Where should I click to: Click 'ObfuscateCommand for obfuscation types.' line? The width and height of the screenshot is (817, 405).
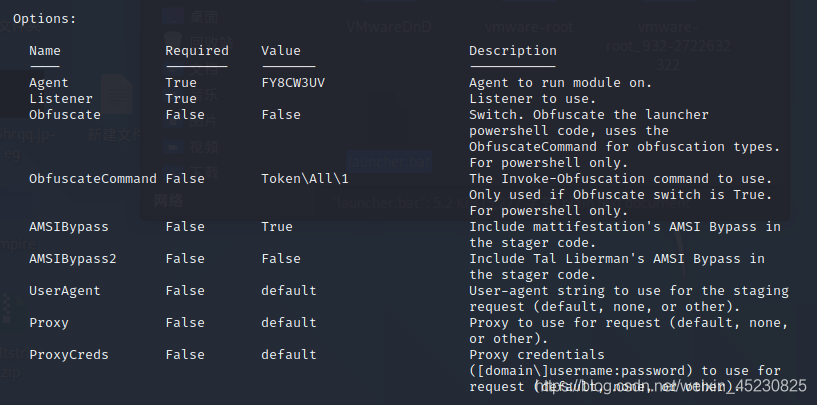pos(625,147)
